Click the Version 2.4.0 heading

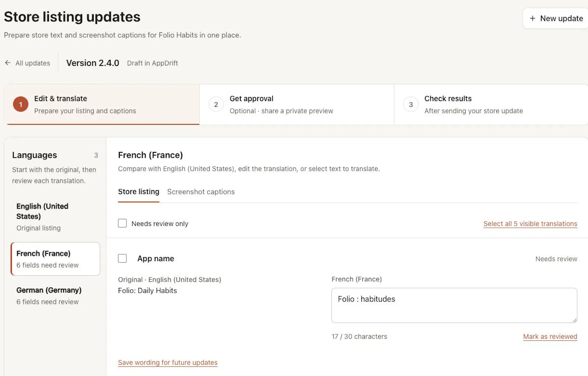[93, 63]
